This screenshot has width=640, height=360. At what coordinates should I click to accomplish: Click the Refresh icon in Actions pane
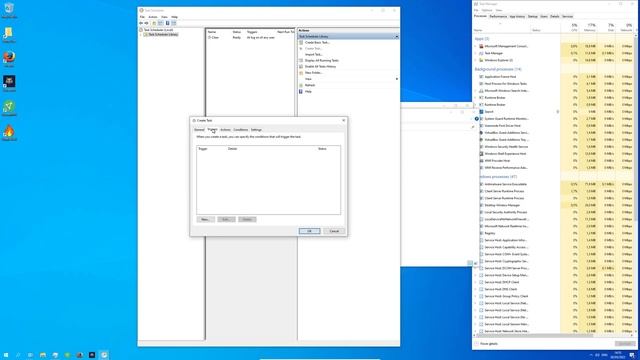click(301, 85)
